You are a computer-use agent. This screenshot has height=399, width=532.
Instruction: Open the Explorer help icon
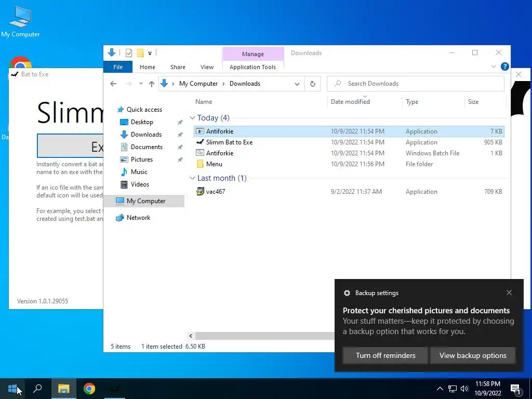click(x=504, y=66)
